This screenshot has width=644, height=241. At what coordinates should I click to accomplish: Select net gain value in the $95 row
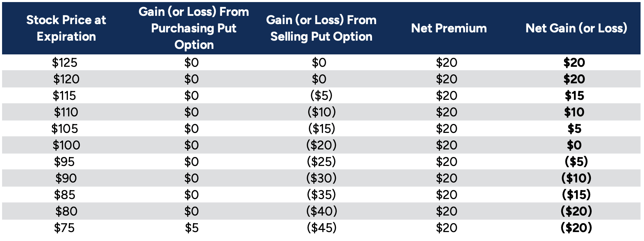pos(576,162)
